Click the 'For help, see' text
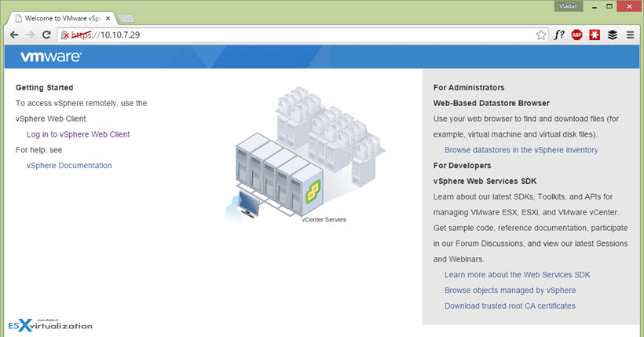 coord(39,150)
